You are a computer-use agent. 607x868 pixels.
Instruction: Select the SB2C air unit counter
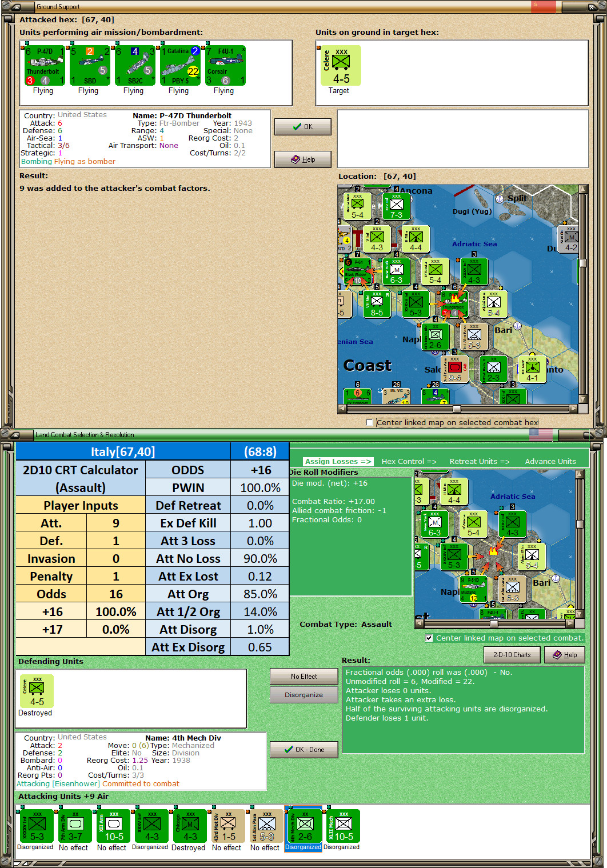[x=135, y=66]
